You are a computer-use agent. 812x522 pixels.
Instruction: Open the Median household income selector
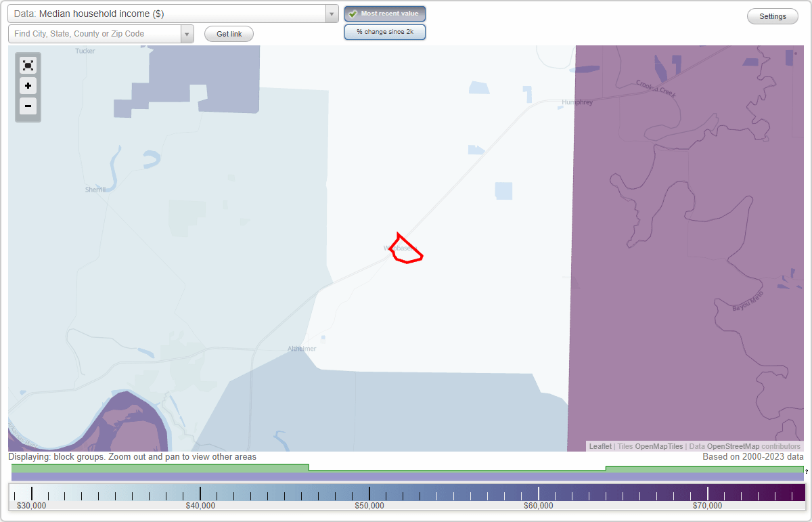point(169,13)
